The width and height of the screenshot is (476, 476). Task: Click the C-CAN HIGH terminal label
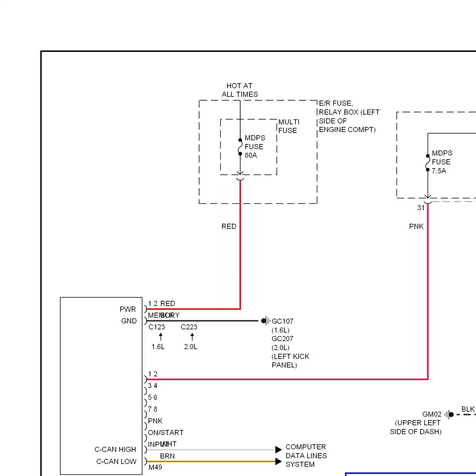pos(115,449)
